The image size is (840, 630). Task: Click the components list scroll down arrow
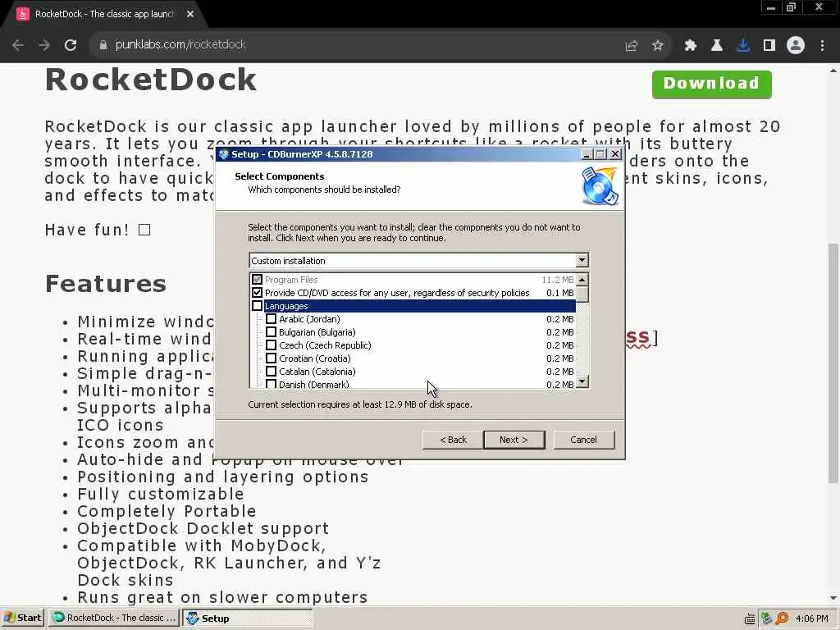[x=582, y=381]
